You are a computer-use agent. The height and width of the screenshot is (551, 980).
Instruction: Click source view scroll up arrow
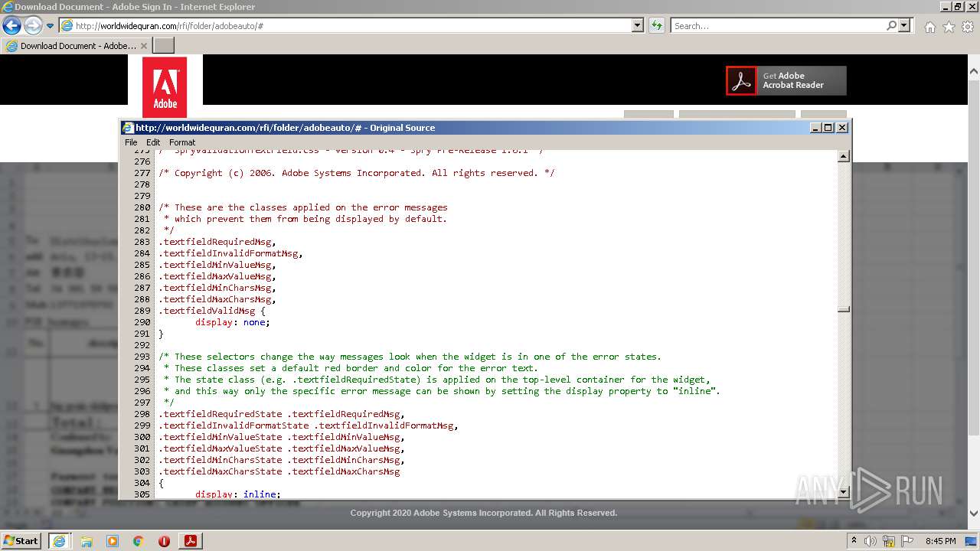(x=844, y=156)
